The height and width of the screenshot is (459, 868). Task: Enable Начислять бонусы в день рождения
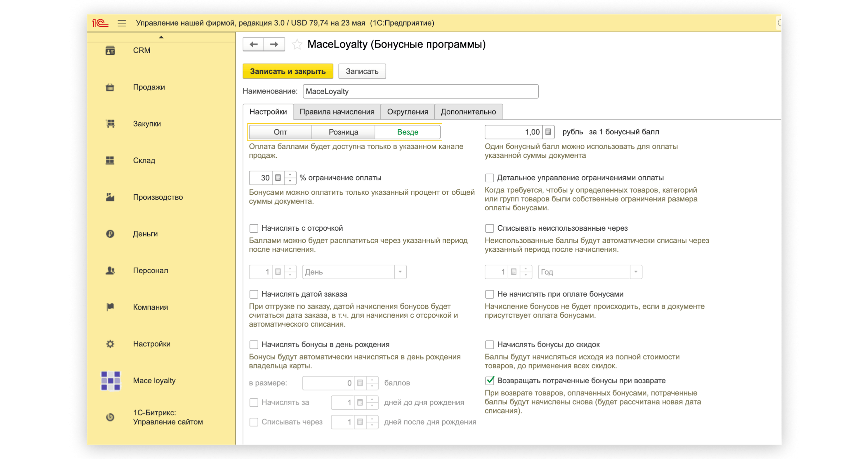pyautogui.click(x=254, y=345)
